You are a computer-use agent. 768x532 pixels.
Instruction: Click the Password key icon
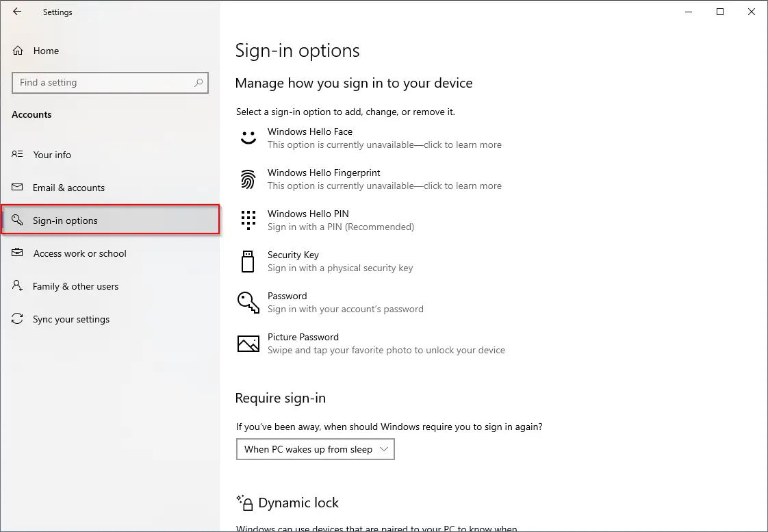click(x=248, y=302)
